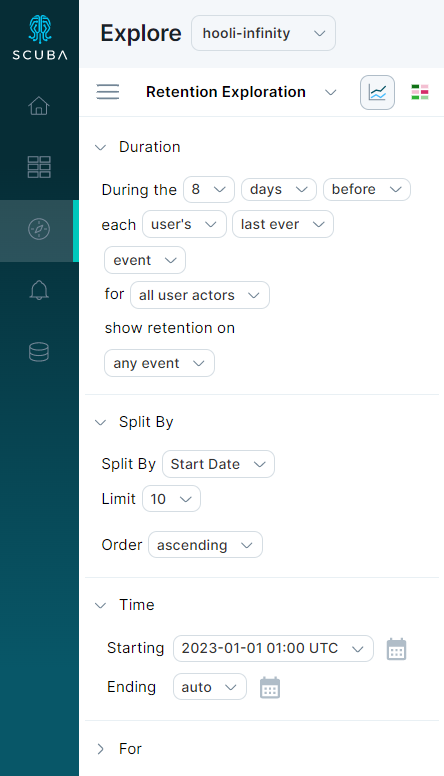This screenshot has height=776, width=444.
Task: Open the calendar picker beside Ending
Action: [270, 687]
